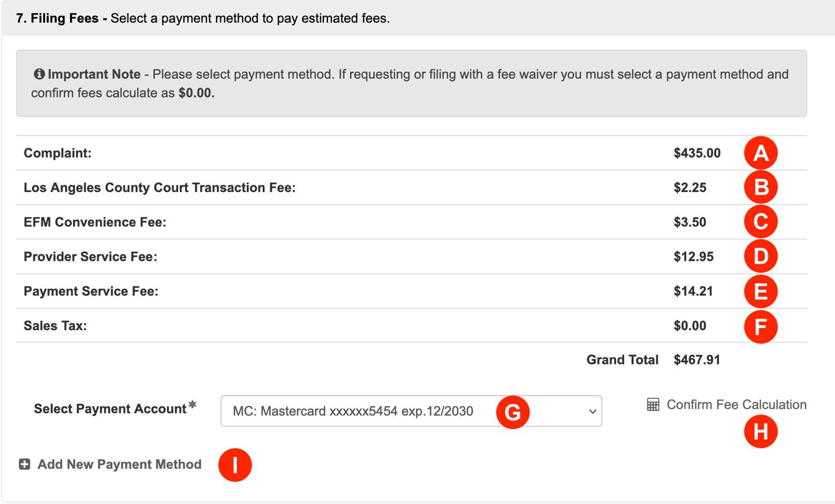
Task: Click the red marker labeled G on the dropdown
Action: (x=513, y=412)
